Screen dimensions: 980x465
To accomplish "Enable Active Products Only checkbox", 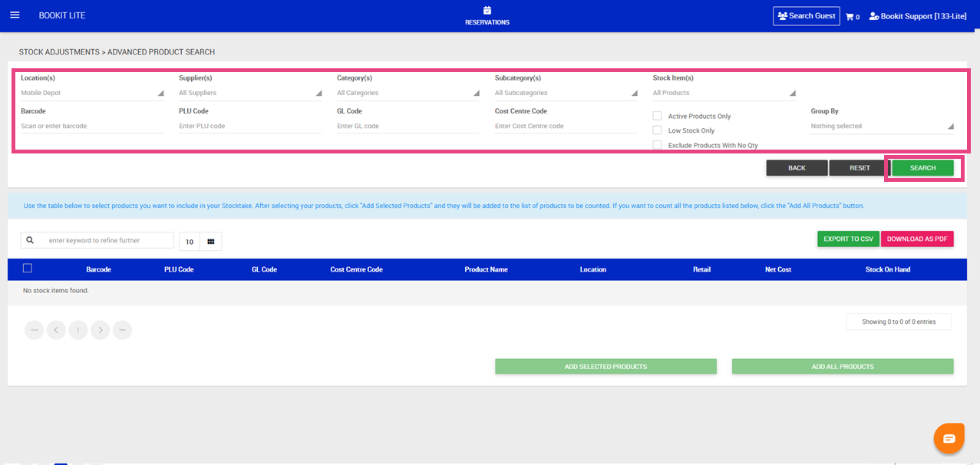I will (657, 116).
